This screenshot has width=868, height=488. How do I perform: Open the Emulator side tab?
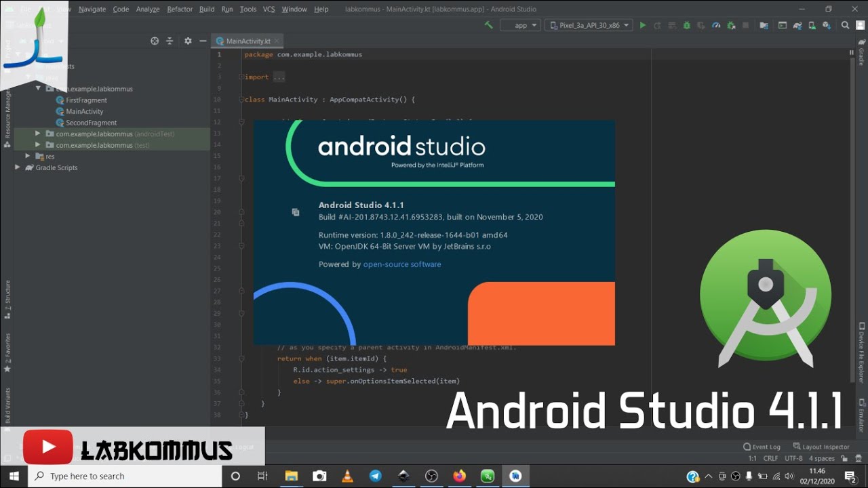861,414
